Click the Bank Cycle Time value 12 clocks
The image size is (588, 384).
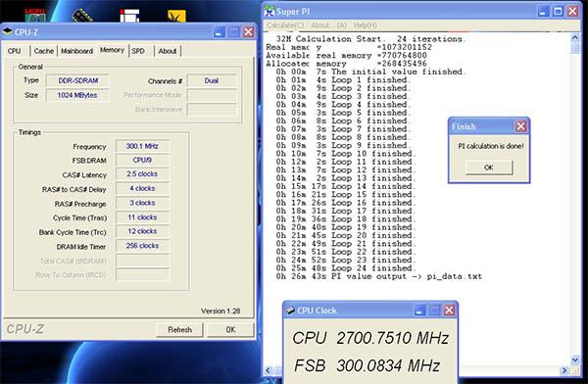click(x=142, y=231)
